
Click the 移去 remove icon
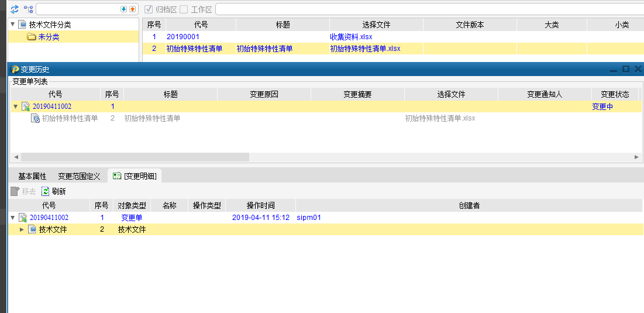click(15, 191)
